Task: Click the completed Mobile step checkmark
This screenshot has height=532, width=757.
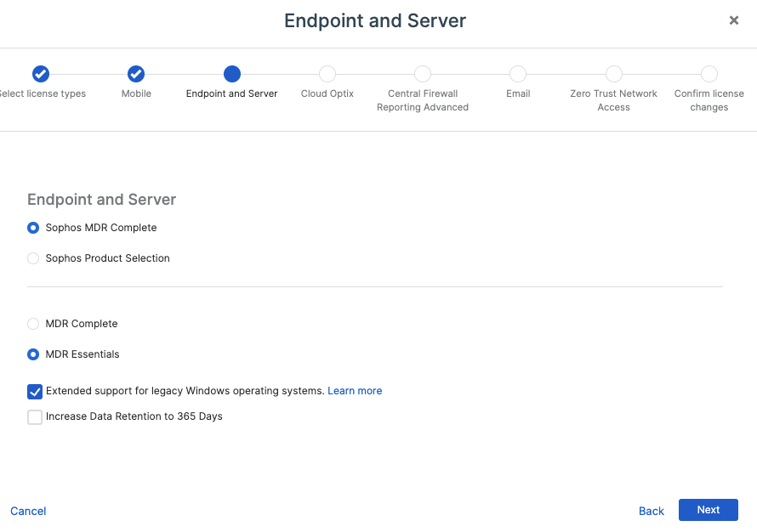Action: [x=136, y=74]
